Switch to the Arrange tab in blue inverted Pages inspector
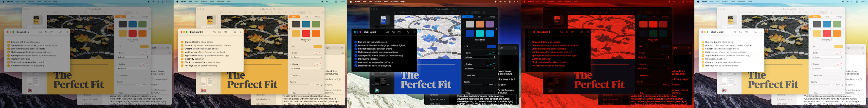Image resolution: width=868 pixels, height=108 pixels. (x=492, y=17)
